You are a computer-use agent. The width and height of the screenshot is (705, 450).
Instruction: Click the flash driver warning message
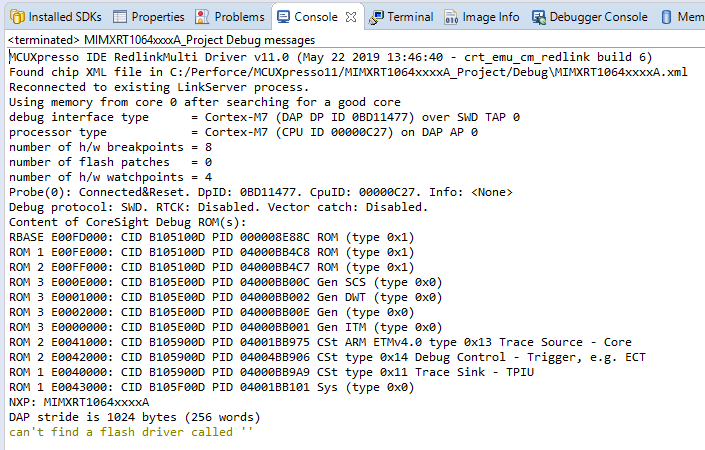[x=131, y=431]
